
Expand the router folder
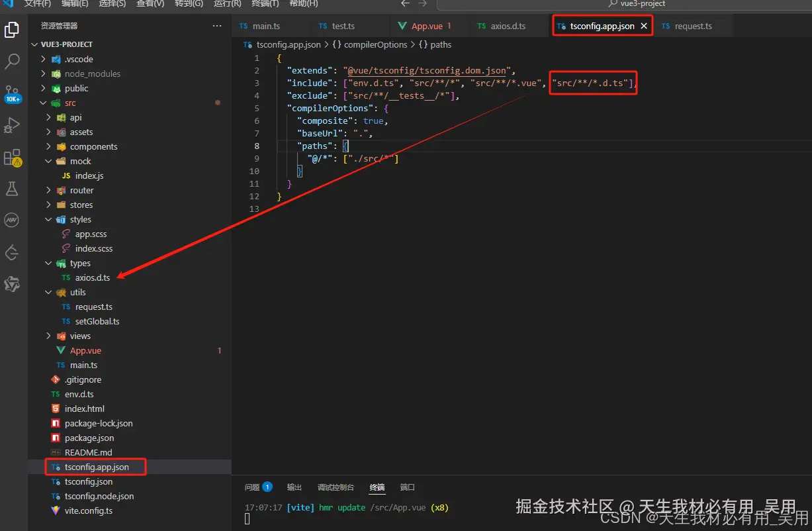click(130, 190)
